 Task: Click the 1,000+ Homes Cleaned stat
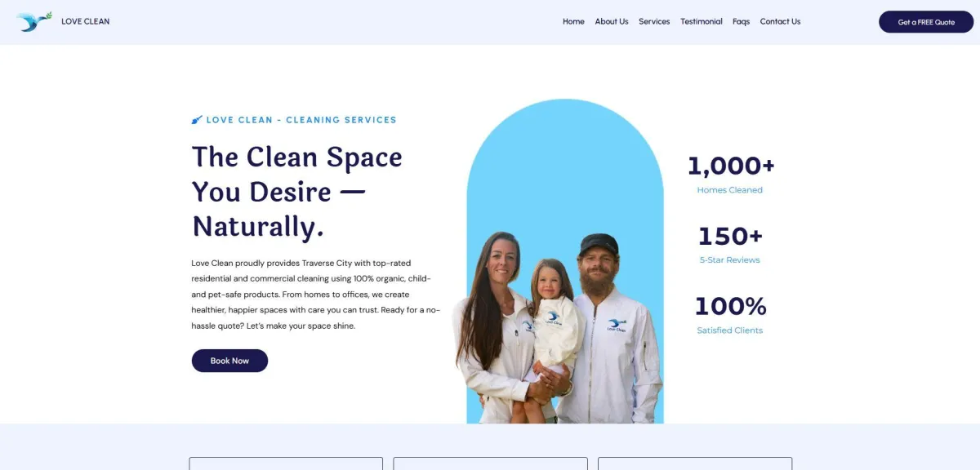[730, 173]
